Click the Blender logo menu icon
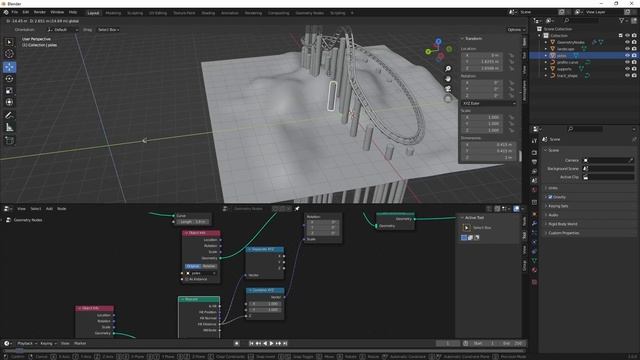The width and height of the screenshot is (640, 360). 6,13
